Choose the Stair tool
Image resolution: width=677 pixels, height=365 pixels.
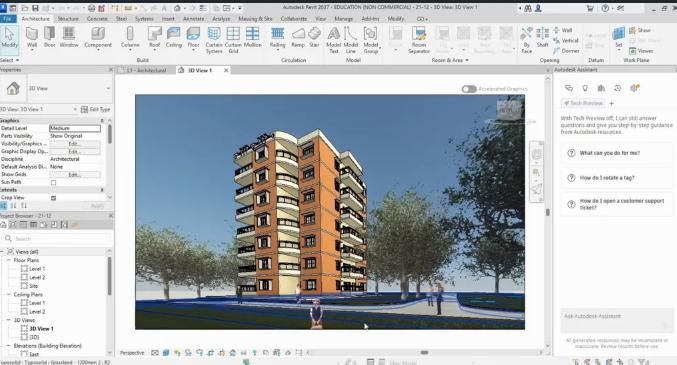pyautogui.click(x=314, y=37)
